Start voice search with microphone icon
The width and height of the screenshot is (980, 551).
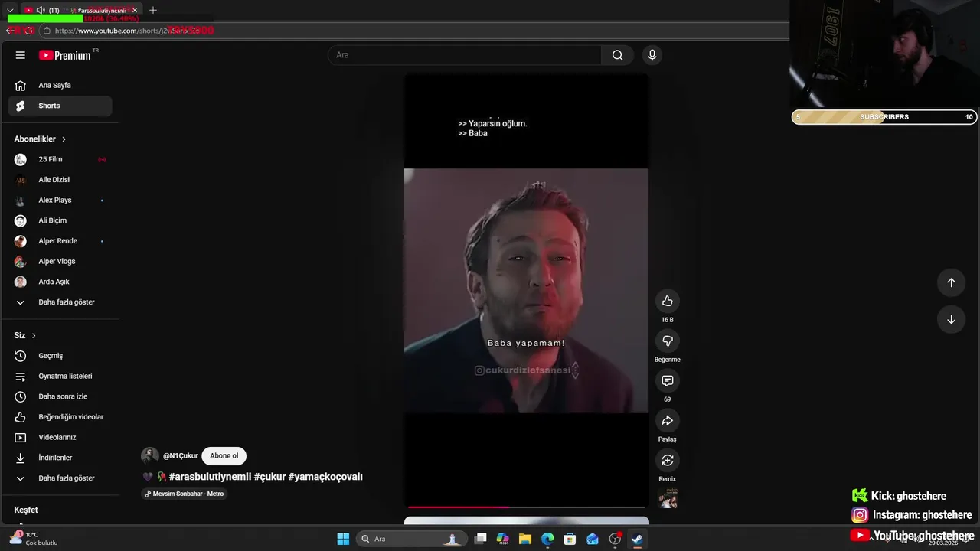652,55
